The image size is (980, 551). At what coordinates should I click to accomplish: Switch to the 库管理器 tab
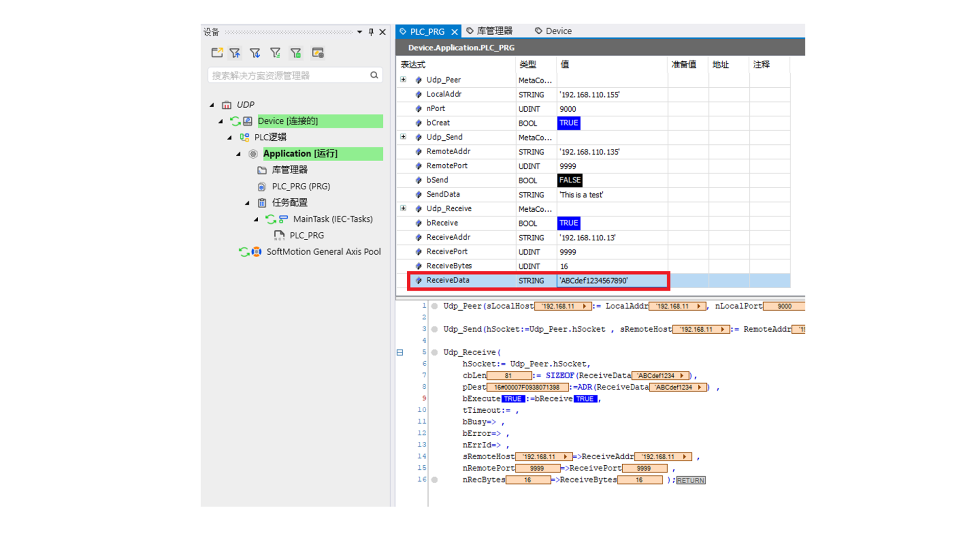tap(489, 31)
